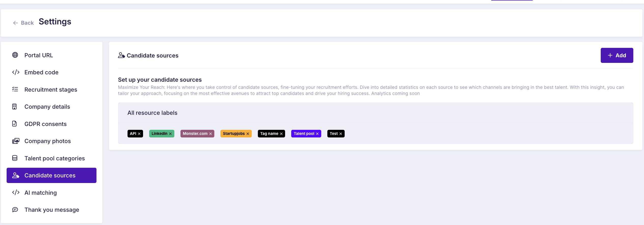Screen dimensions: 644x225
Task: Click the globe icon beside Portal URL
Action: pos(15,55)
